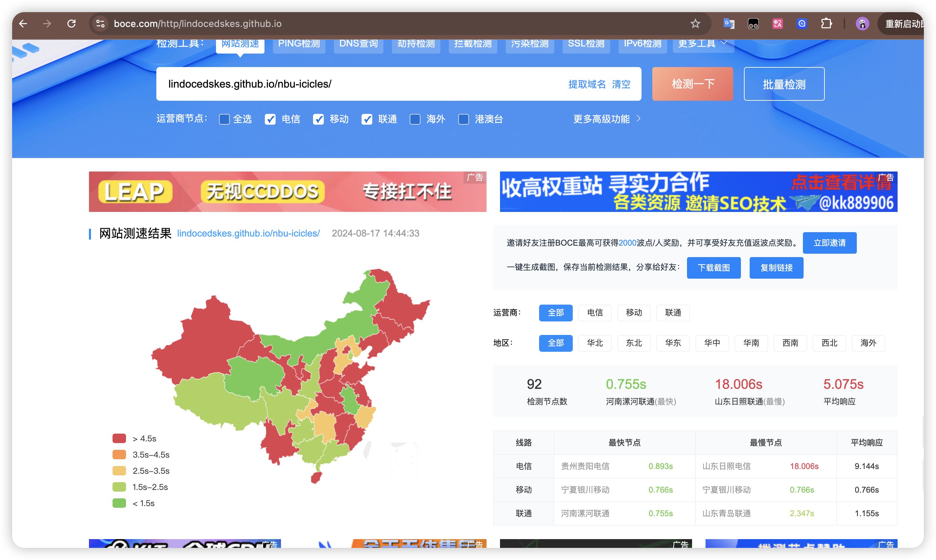Filter carrier by 移动 in 运营商 row
The image size is (936, 560).
[634, 312]
